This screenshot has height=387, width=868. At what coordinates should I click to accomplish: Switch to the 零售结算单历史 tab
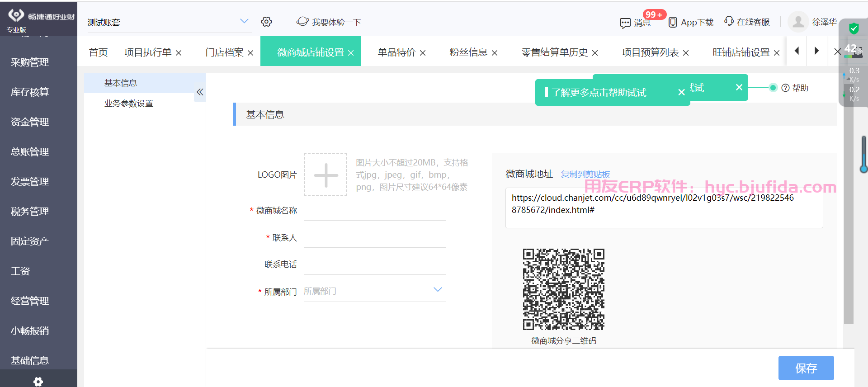(555, 52)
